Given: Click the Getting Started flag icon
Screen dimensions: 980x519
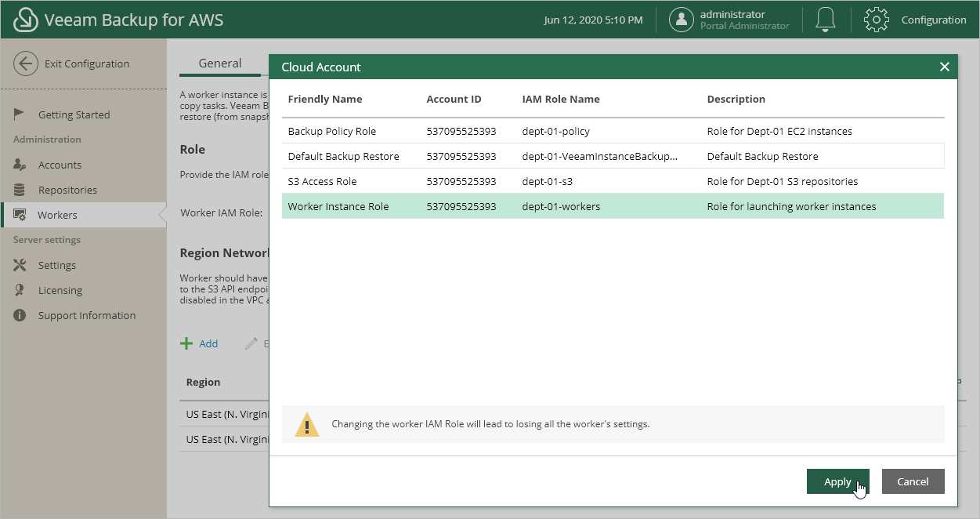Looking at the screenshot, I should point(20,114).
